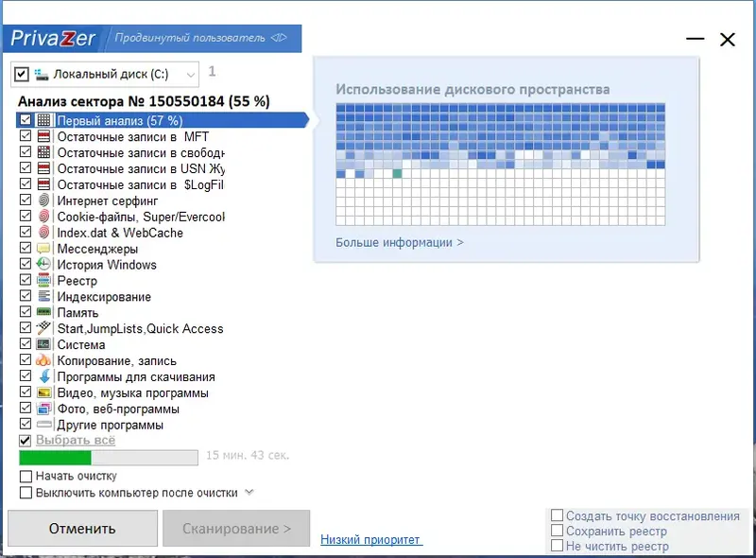Click the fingerprint icon beside Интернет серфинг
This screenshot has width=756, height=558.
point(43,201)
